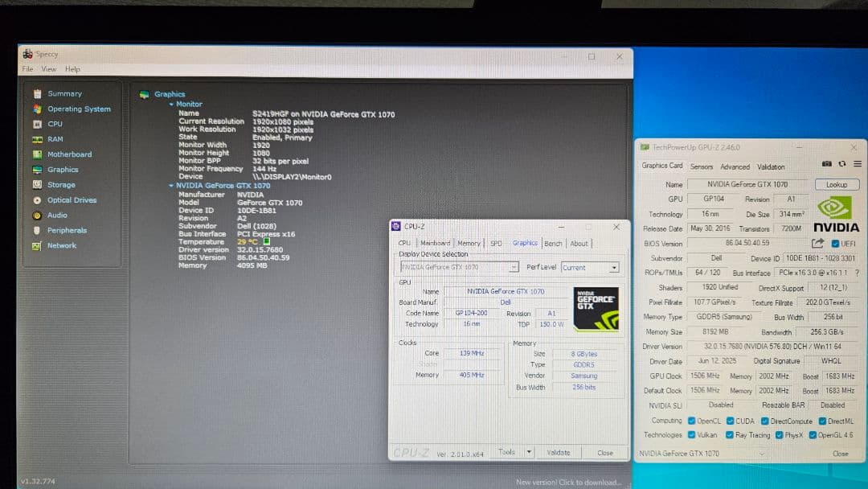This screenshot has width=868, height=489.
Task: Open the GPU selector dropdown in GPU-Z
Action: (x=761, y=453)
